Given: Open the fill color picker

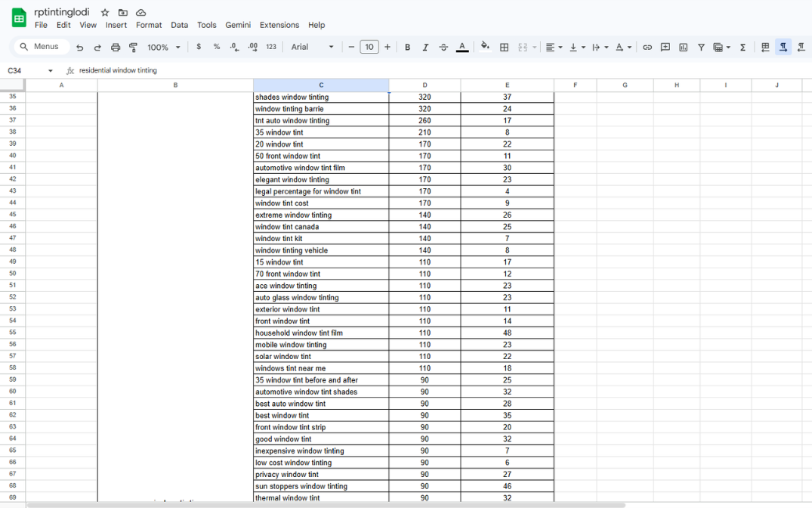Looking at the screenshot, I should click(x=485, y=47).
